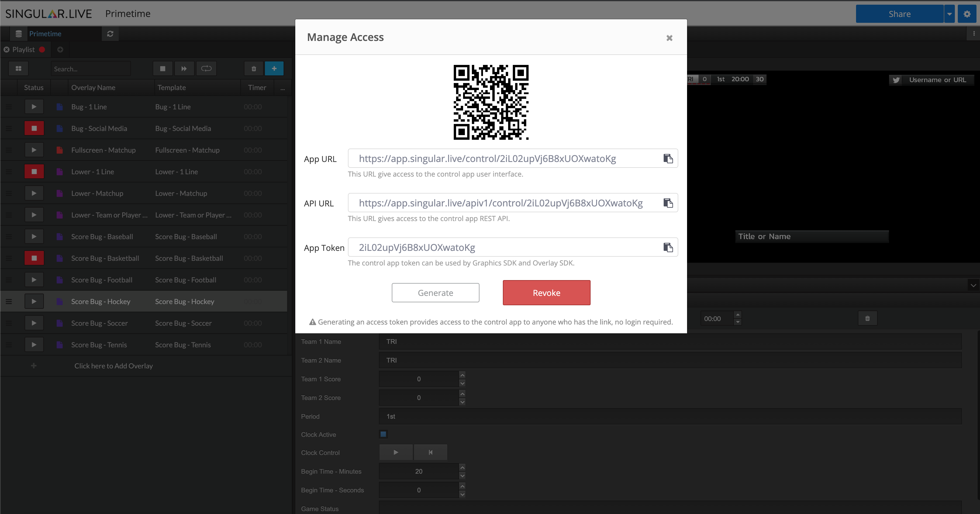Play the Score Bug - Baseball overlay

[34, 236]
